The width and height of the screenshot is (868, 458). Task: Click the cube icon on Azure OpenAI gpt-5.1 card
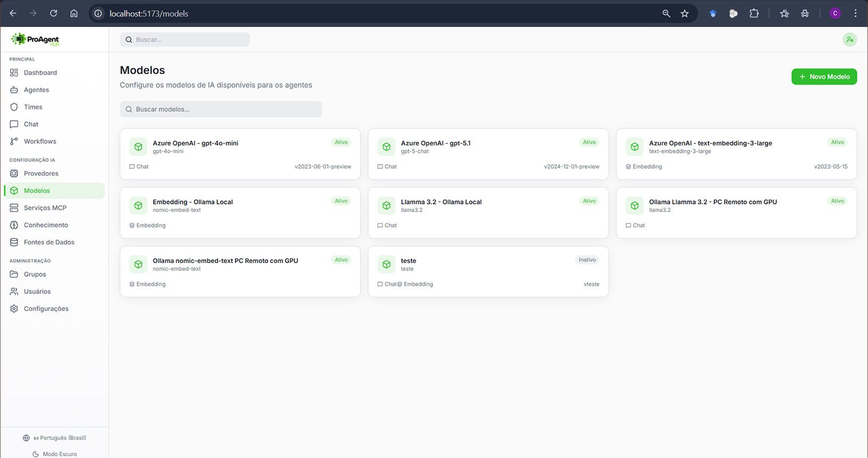click(x=387, y=146)
